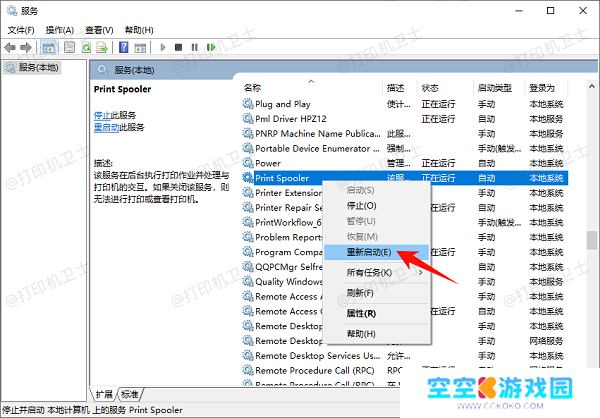Select the Plug and Play service row
This screenshot has height=418, width=600.
tap(405, 104)
